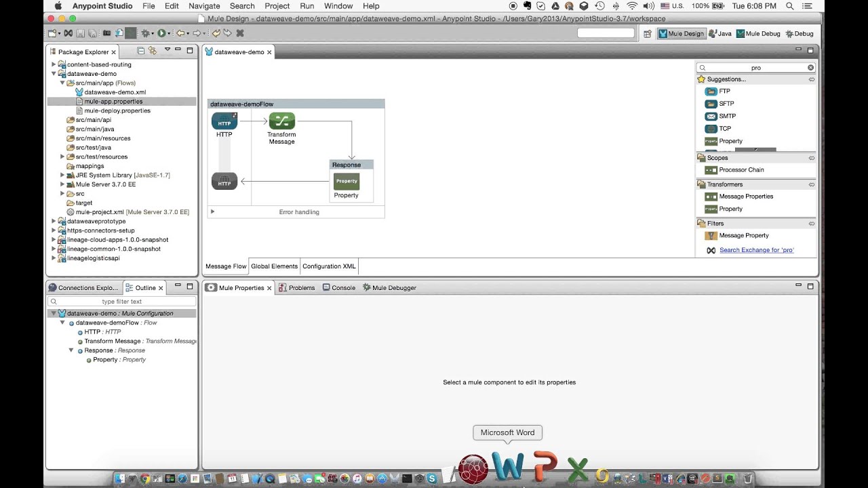Image resolution: width=868 pixels, height=488 pixels.
Task: Pick SMTP from palette suggestions
Action: point(720,116)
